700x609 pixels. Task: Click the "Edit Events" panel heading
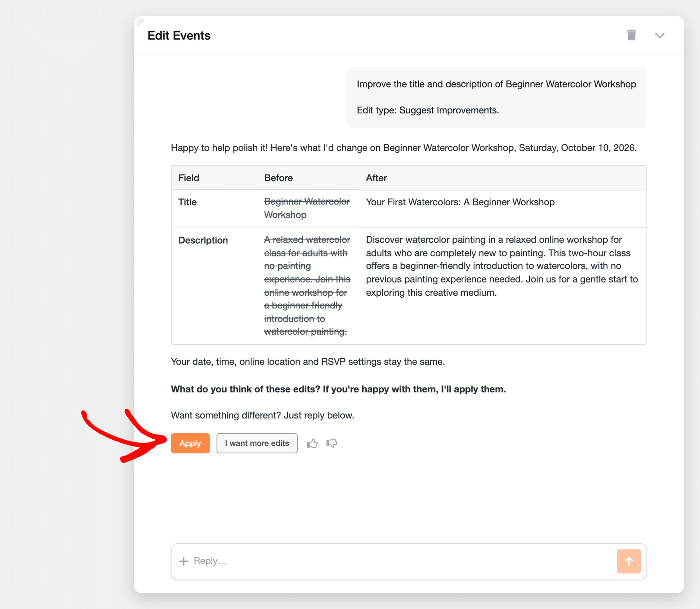[179, 35]
